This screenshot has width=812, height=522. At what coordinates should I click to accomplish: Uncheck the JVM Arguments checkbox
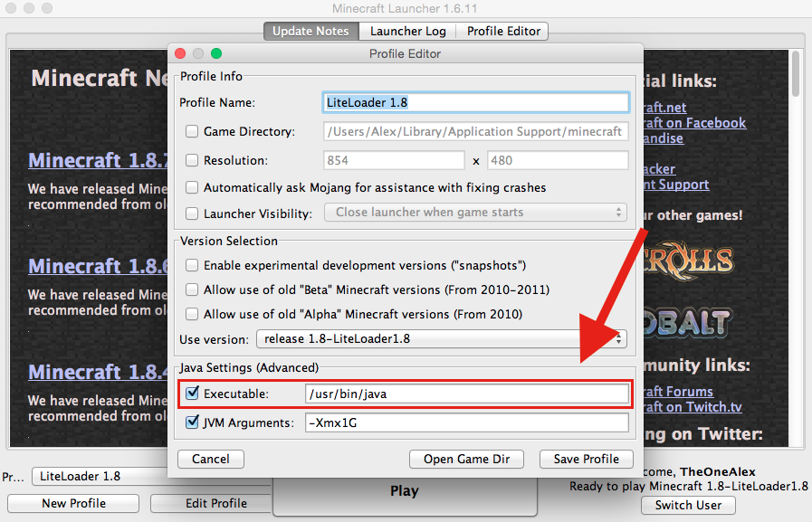coord(192,422)
